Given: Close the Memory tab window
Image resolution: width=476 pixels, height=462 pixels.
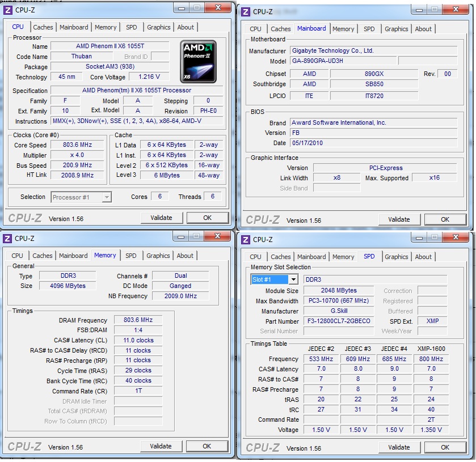Looking at the screenshot, I should pyautogui.click(x=217, y=236).
